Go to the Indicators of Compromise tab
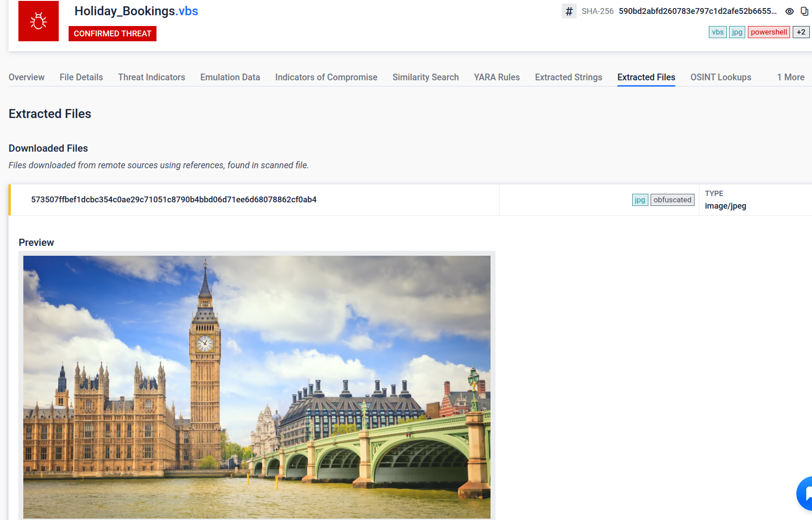The image size is (812, 520). point(326,77)
